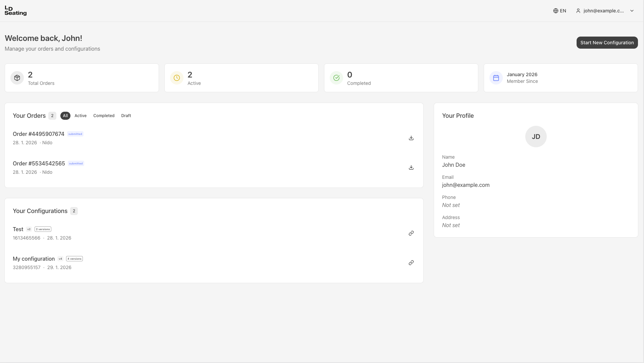This screenshot has height=363, width=644.
Task: Filter orders by Active
Action: [80, 116]
